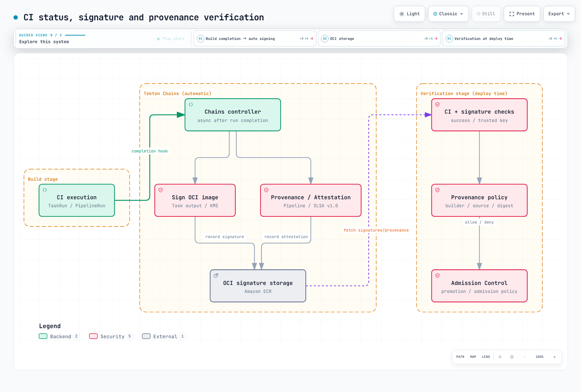Click shield icon on Provenance policy node
This screenshot has width=581, height=392.
437,190
